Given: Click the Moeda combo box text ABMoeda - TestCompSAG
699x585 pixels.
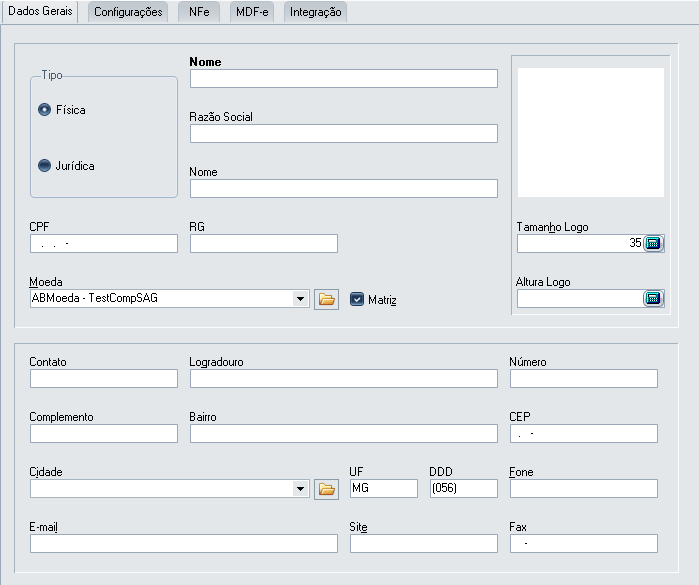Looking at the screenshot, I should [x=95, y=298].
